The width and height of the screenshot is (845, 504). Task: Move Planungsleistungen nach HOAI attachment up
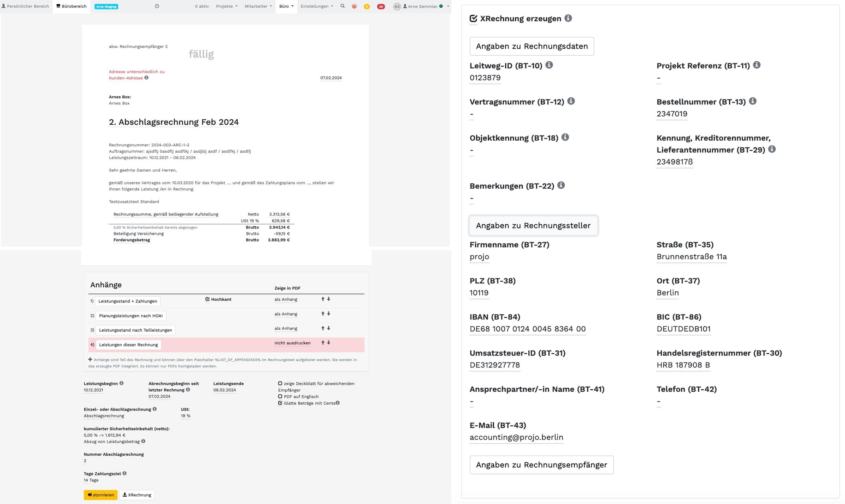tap(323, 314)
